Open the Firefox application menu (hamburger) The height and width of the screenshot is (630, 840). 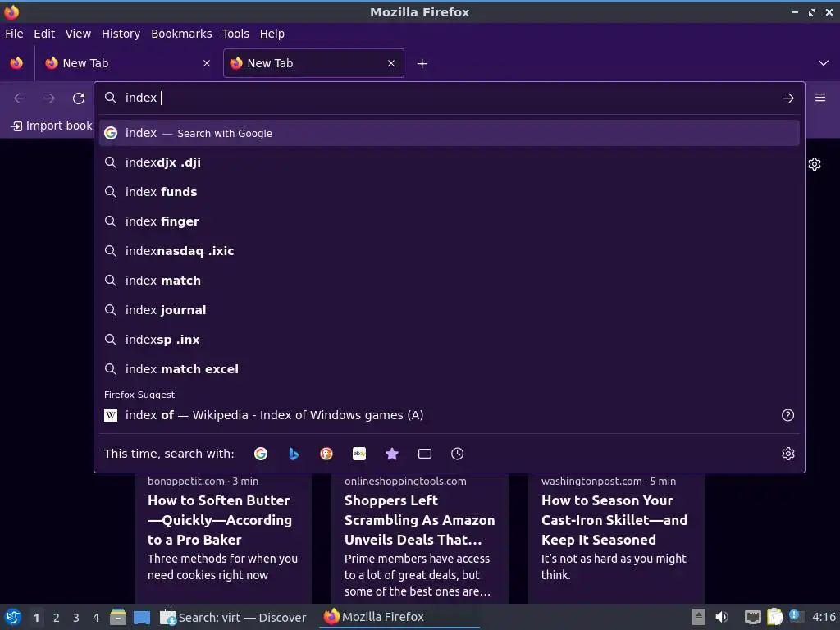click(819, 98)
